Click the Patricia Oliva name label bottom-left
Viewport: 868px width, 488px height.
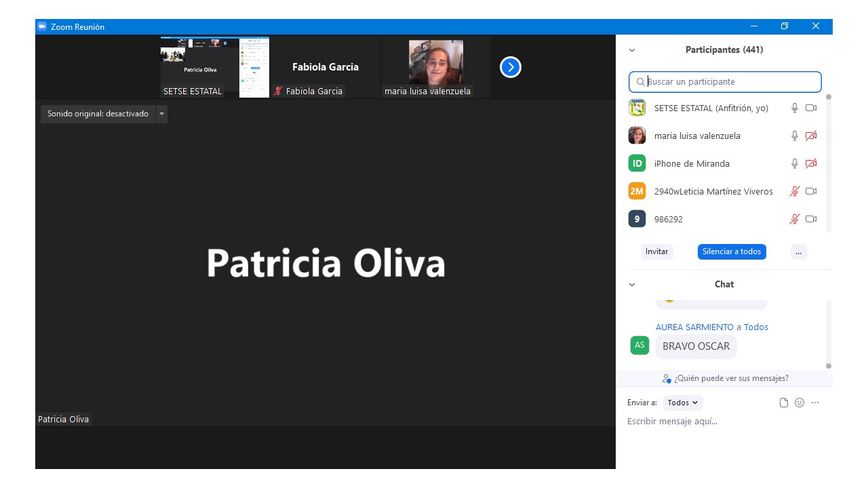[63, 419]
